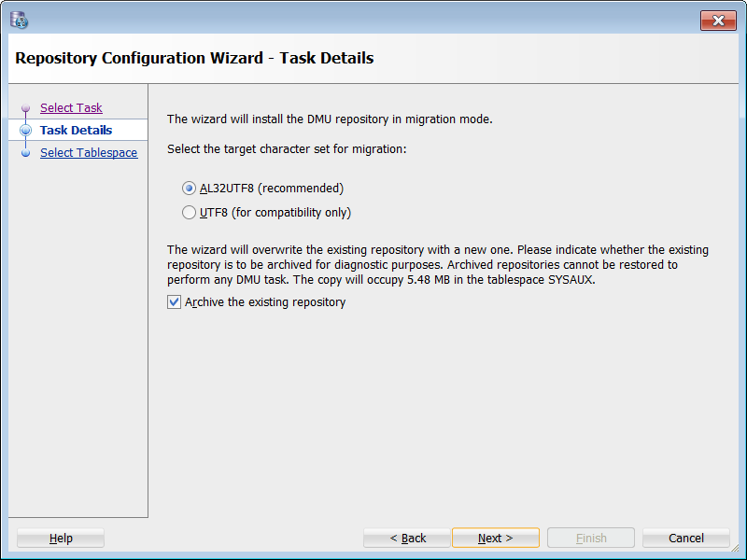Click the wizard title 'Repository Configuration Wizard - Task Details'
Viewport: 747px width, 560px height.
(x=194, y=58)
